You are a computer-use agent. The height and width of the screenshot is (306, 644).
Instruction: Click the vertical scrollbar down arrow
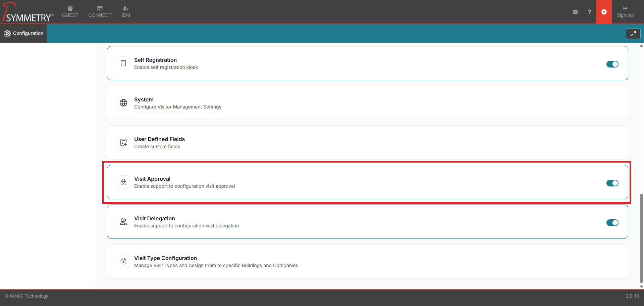(x=641, y=287)
